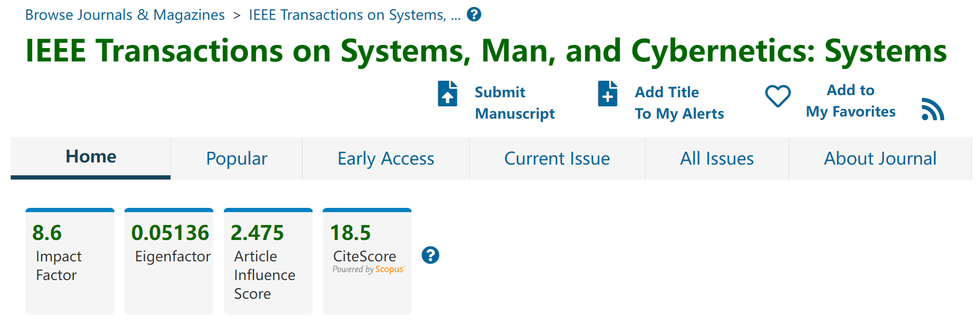Viewport: 980px width, 326px height.
Task: Click the 18.5 CiteScore card
Action: (x=367, y=261)
